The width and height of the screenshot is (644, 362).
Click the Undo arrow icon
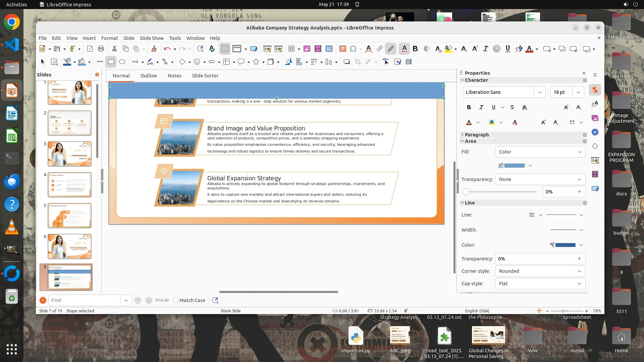coord(167,49)
